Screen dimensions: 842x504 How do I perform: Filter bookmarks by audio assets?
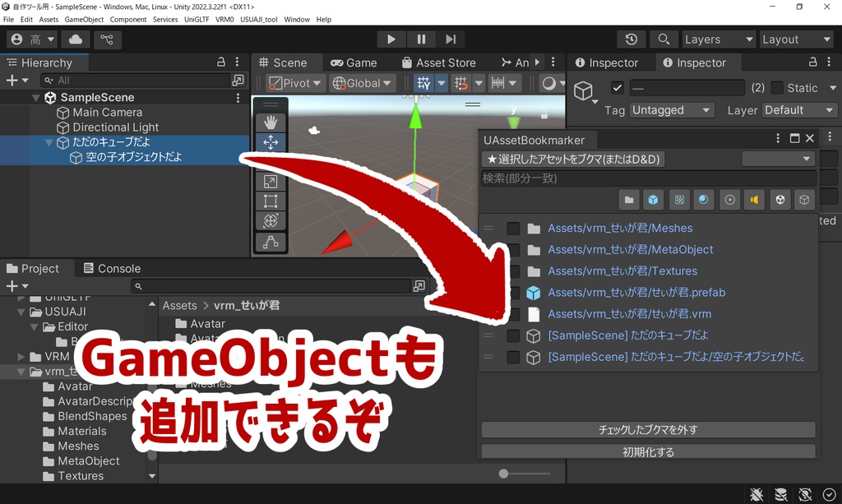(x=754, y=199)
